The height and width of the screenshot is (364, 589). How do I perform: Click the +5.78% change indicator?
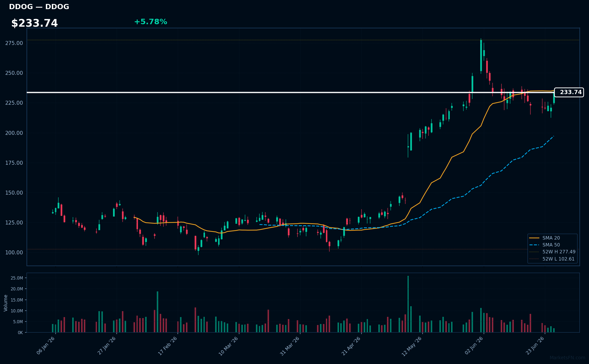[x=151, y=22]
